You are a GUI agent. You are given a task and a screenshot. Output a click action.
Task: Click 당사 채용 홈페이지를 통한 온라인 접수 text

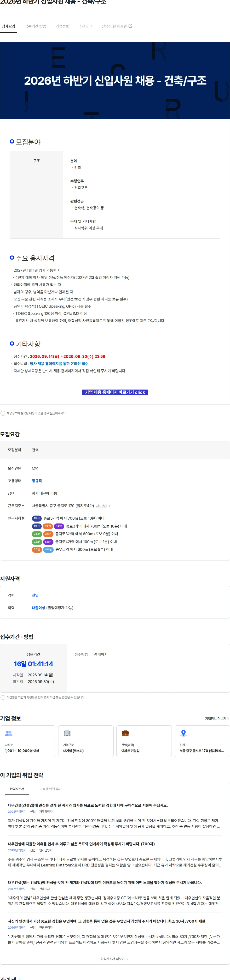click(x=59, y=364)
